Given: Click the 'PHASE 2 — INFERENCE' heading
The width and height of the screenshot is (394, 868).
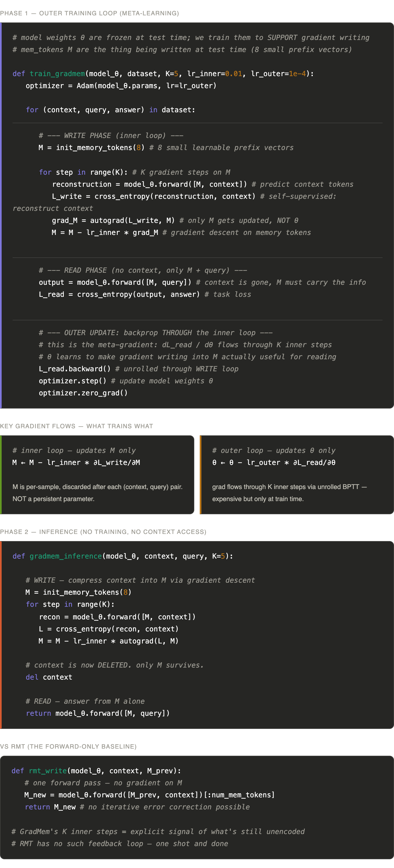Looking at the screenshot, I should pos(103,532).
